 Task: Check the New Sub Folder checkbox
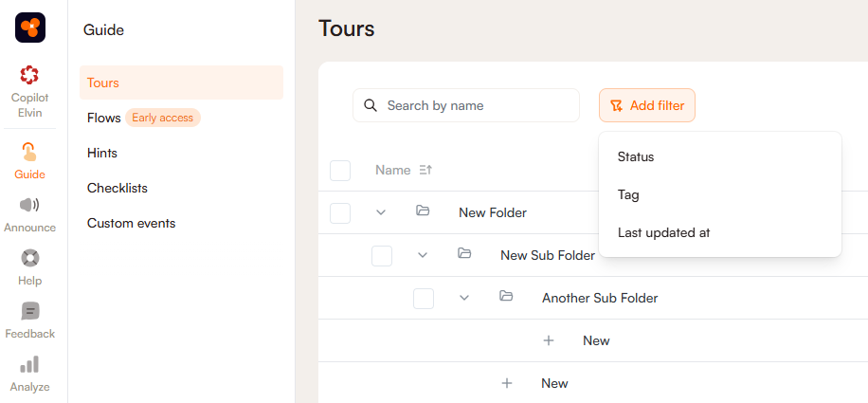[x=382, y=255]
